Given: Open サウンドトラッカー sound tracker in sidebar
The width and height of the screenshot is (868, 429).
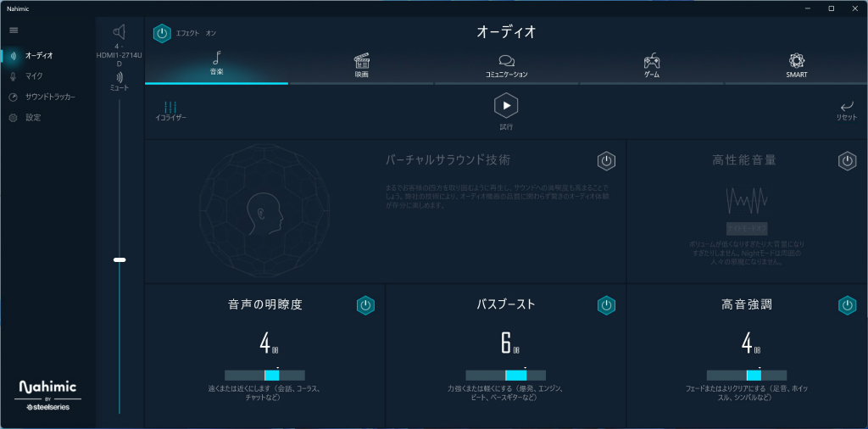Looking at the screenshot, I should click(x=50, y=97).
